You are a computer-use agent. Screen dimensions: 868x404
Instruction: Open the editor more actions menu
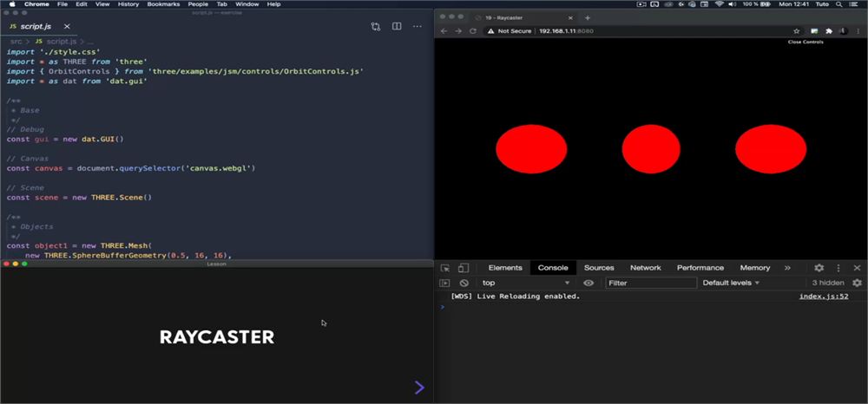(418, 27)
